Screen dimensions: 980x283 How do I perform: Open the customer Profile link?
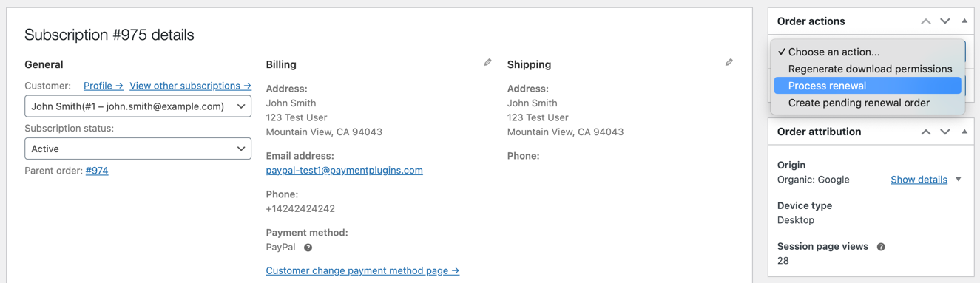[104, 86]
